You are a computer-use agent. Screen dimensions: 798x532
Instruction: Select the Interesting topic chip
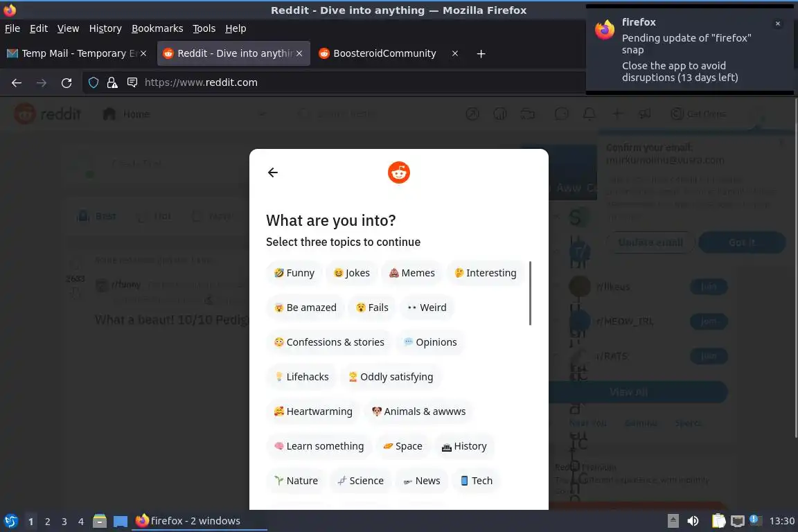coord(485,273)
